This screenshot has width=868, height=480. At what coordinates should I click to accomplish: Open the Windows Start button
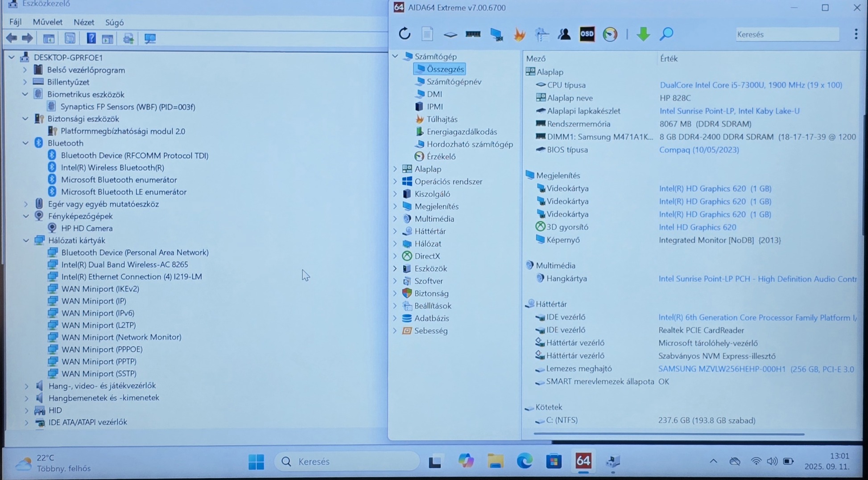[256, 462]
